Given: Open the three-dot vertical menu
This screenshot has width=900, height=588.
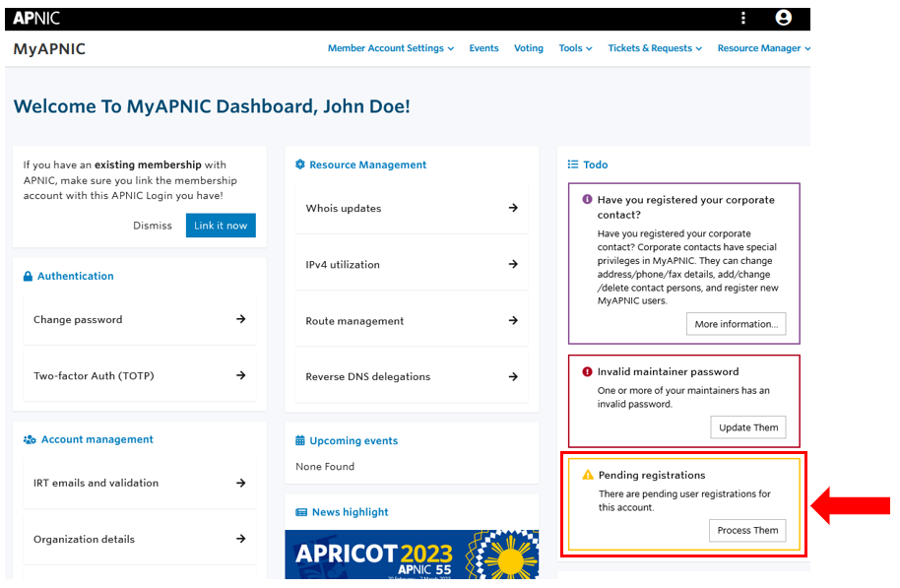Looking at the screenshot, I should pyautogui.click(x=743, y=18).
